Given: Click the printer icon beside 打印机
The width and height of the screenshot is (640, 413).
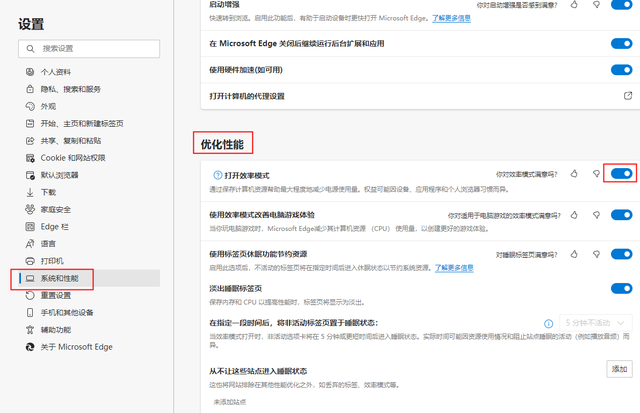Looking at the screenshot, I should tap(30, 261).
